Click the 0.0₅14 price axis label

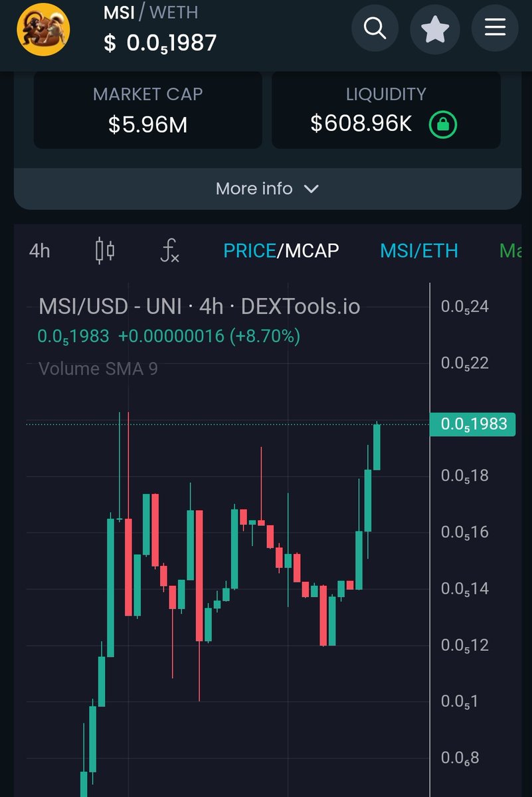coord(465,589)
